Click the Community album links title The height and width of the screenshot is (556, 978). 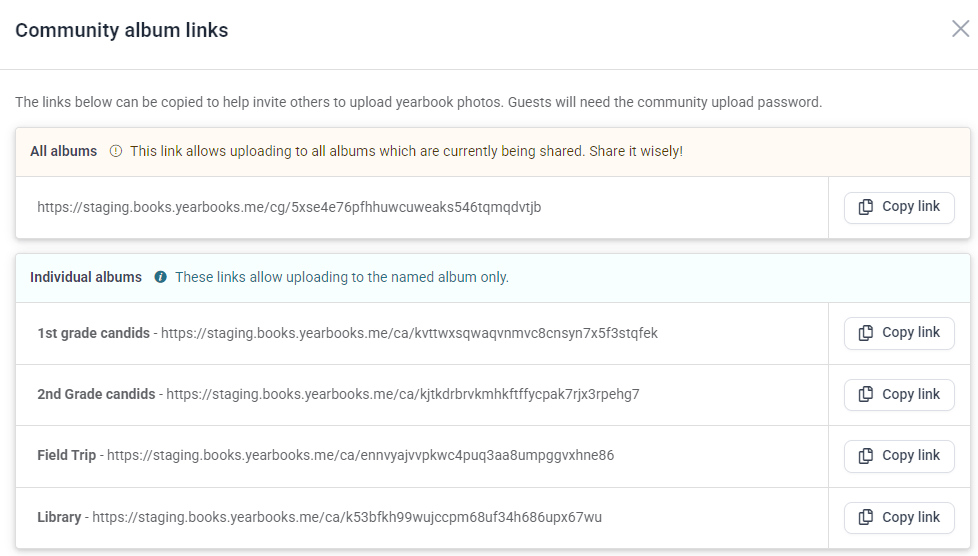122,30
